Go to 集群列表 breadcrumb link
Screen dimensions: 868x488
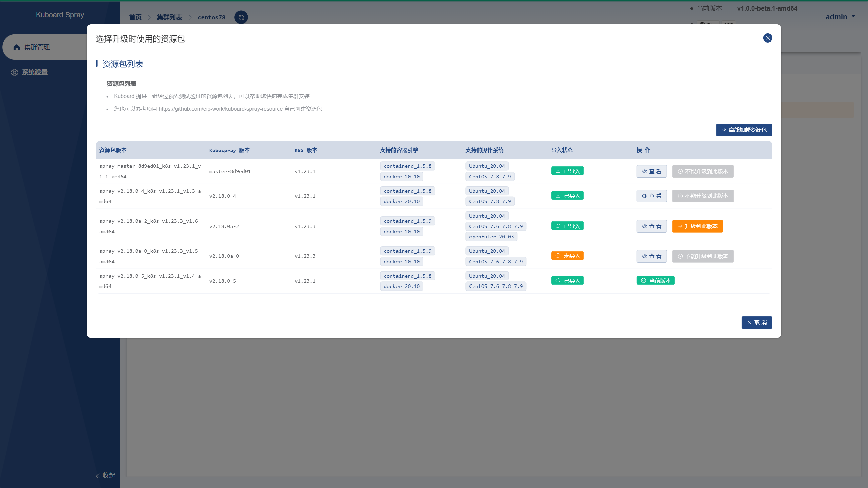pyautogui.click(x=169, y=17)
